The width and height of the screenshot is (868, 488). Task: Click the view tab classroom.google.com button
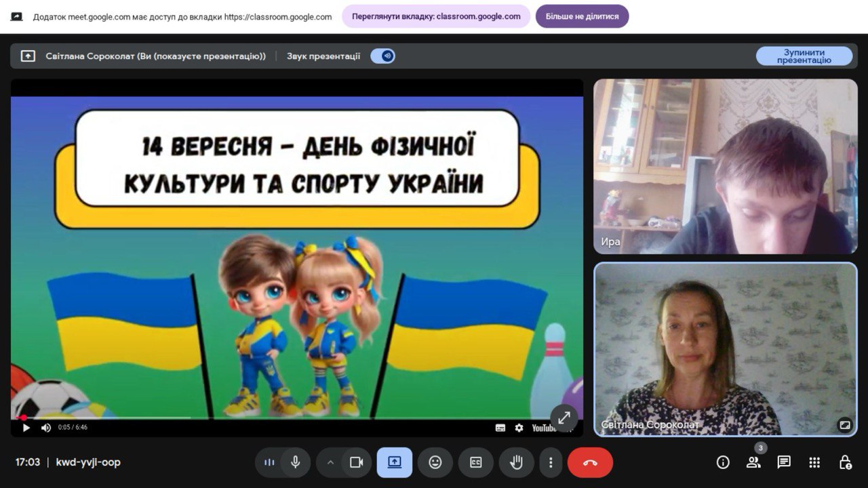click(x=436, y=16)
